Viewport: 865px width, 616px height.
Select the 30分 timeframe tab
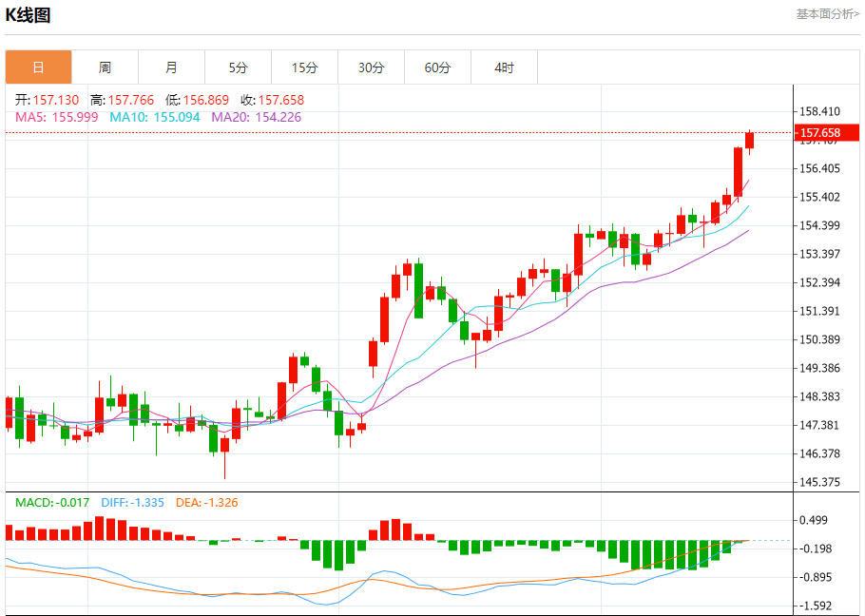(x=372, y=67)
